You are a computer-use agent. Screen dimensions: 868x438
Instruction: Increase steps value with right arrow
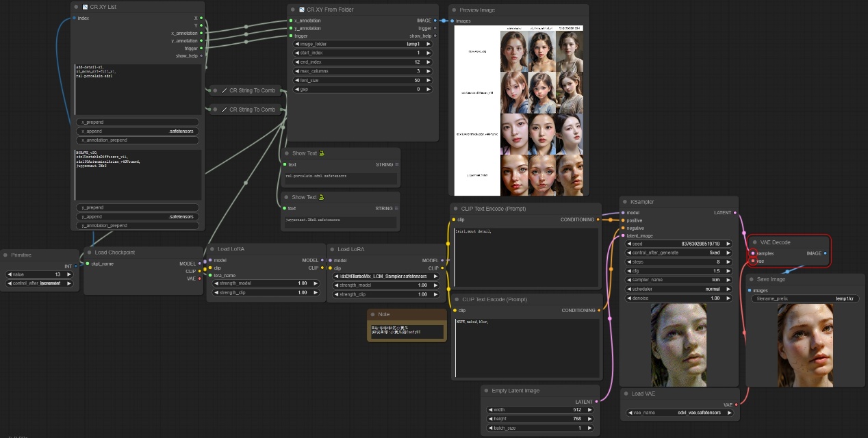click(x=730, y=261)
